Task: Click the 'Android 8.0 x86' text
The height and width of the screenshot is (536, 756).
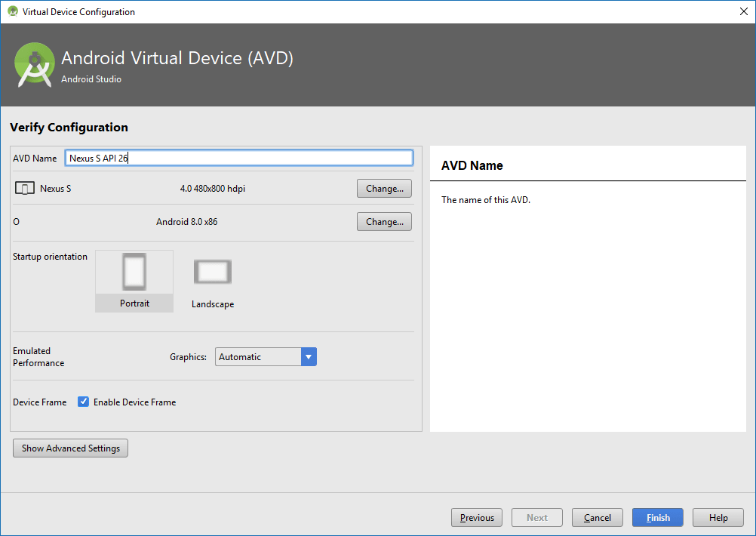Action: pos(186,222)
